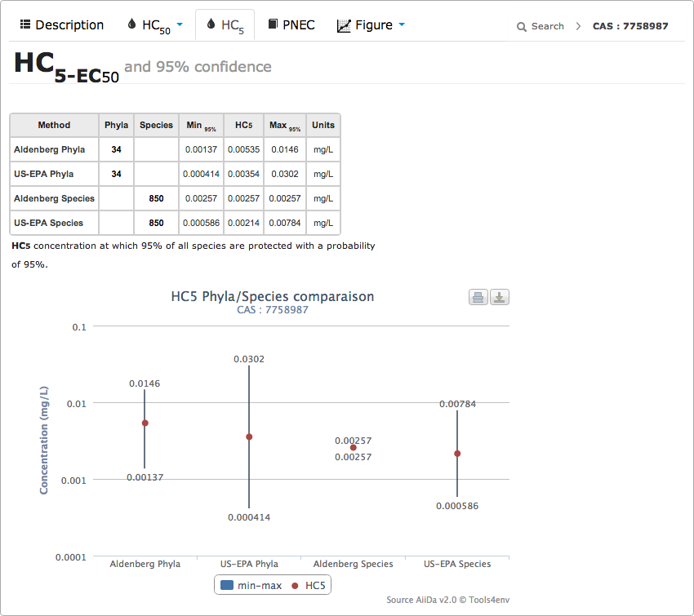Screen dimensions: 694x616
Task: Click the blue min-max legend swatch
Action: 227,585
